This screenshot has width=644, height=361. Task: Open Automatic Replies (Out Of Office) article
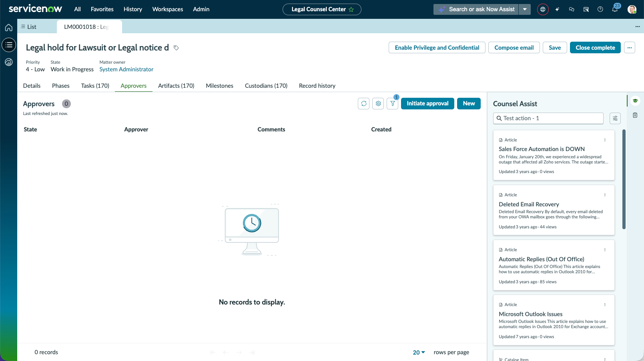[x=541, y=259]
